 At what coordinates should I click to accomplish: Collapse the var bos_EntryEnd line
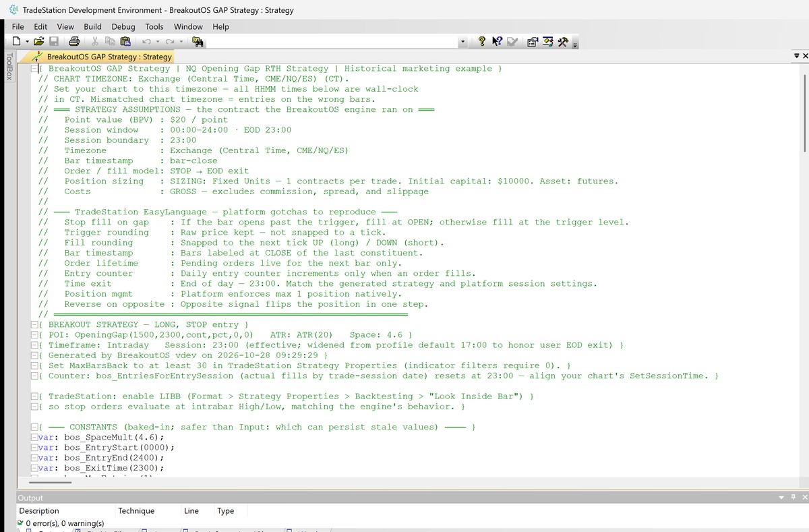[x=34, y=458]
